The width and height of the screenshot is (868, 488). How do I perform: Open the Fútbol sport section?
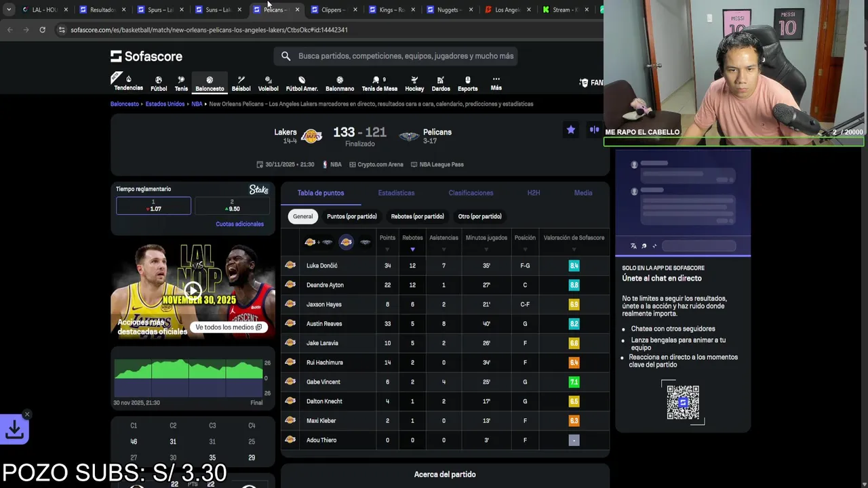(159, 83)
